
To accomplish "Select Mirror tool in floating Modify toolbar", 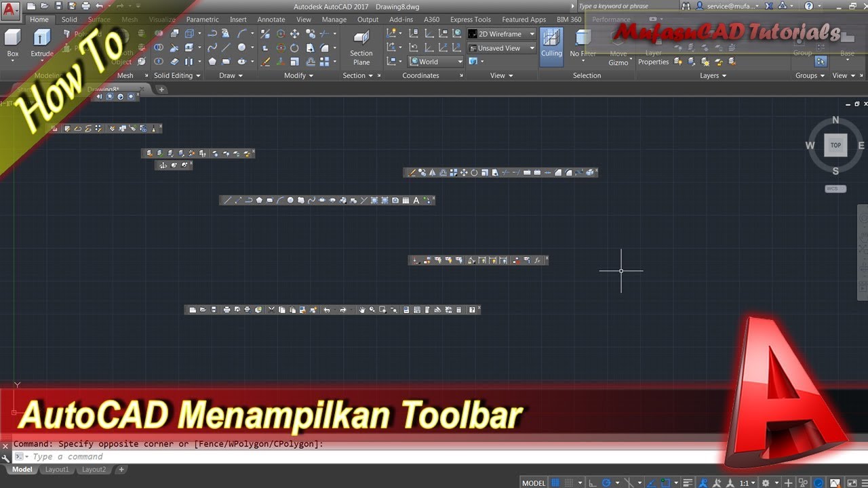I will click(x=433, y=173).
